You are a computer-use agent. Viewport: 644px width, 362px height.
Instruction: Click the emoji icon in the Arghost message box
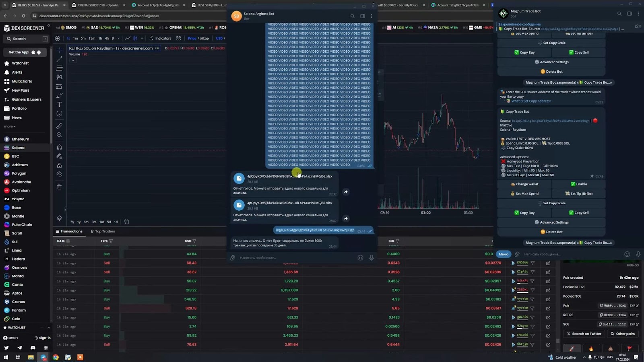(360, 258)
